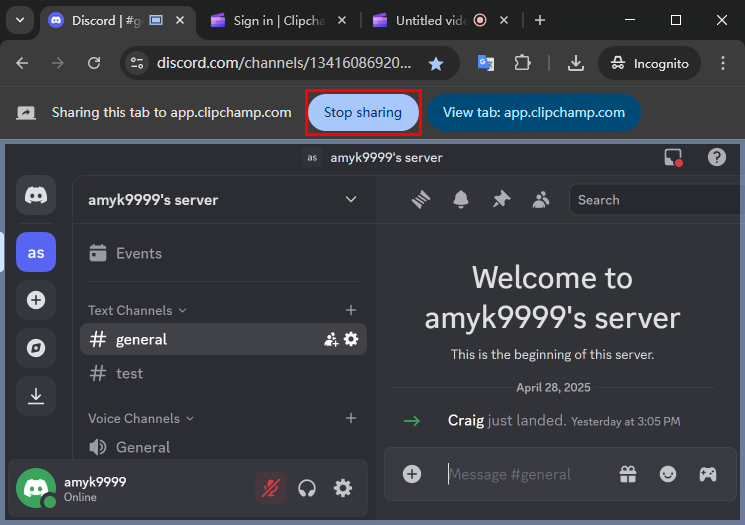Select test text channel

click(x=223, y=373)
